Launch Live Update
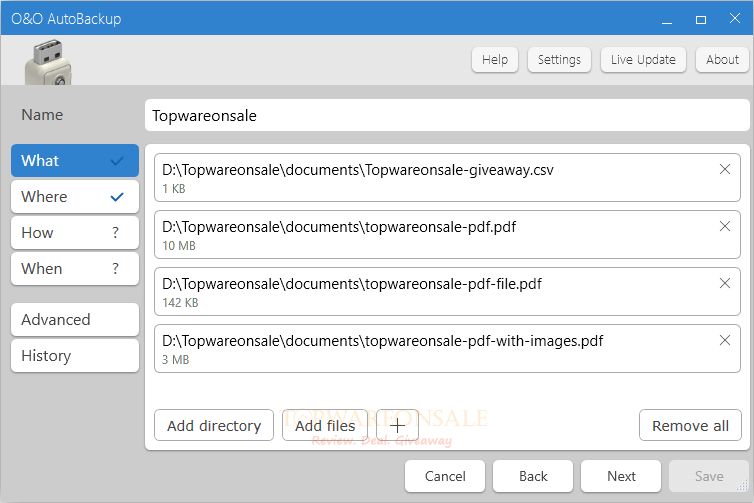The width and height of the screenshot is (754, 503). [x=643, y=60]
